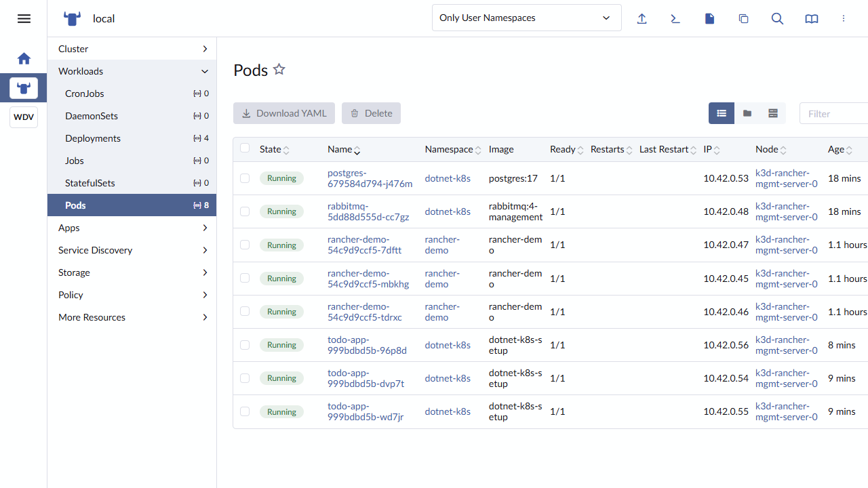Viewport: 868px width, 488px height.
Task: Download the KubeConfig file icon
Action: (x=710, y=18)
